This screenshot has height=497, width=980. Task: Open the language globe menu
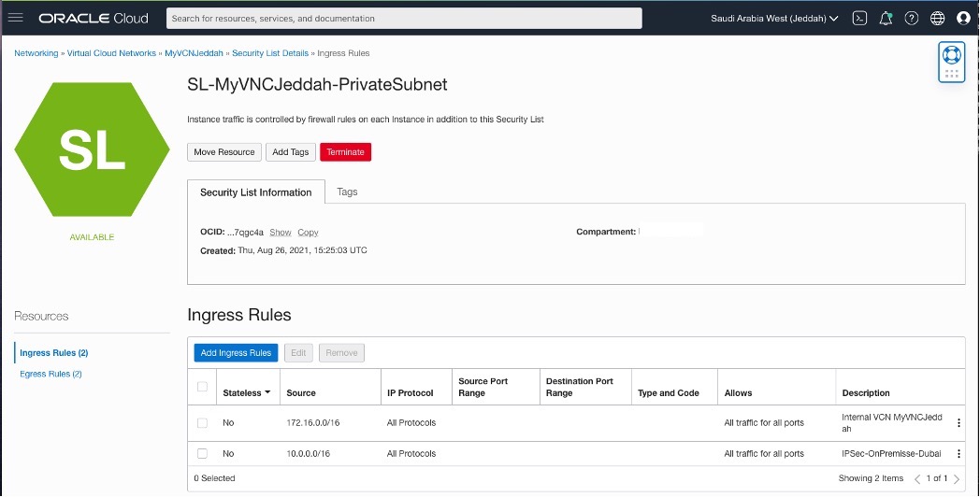[937, 18]
